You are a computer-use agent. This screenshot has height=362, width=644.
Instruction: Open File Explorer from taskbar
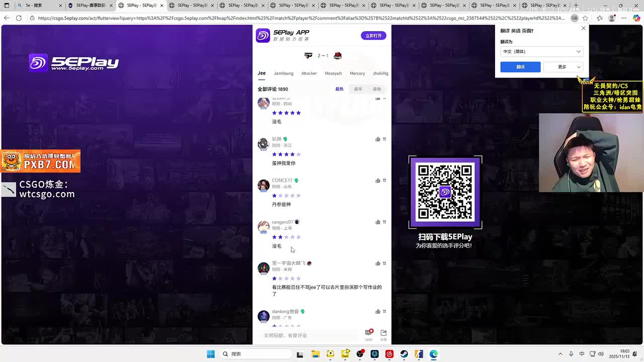(315, 354)
